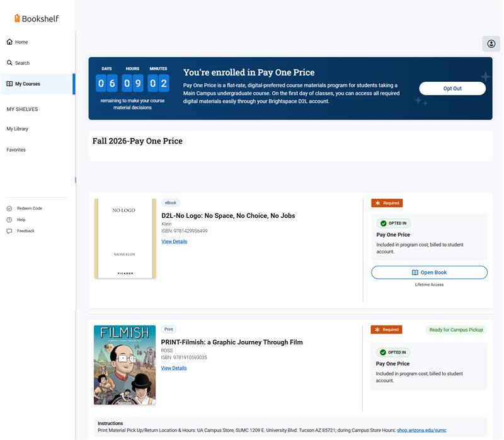Screen dimensions: 504x440
Task: Open My Library shelf
Action: click(18, 129)
